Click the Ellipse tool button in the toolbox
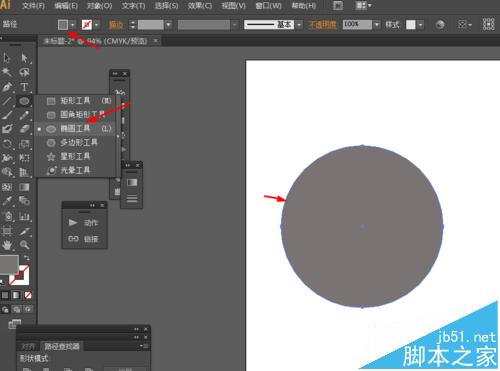The image size is (500, 371). (24, 101)
